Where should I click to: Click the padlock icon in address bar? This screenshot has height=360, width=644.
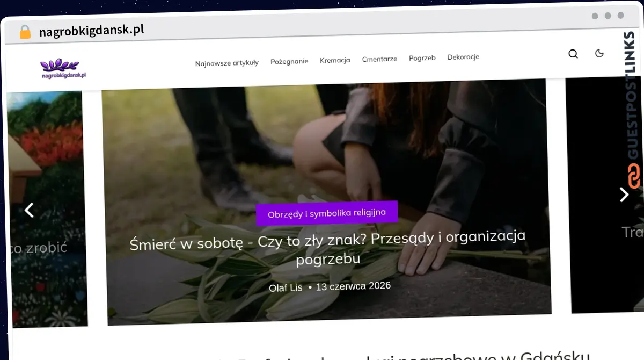(x=25, y=32)
